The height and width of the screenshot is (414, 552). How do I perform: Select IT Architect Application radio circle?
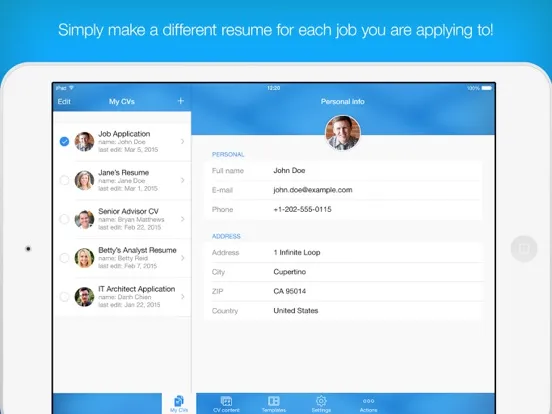[x=64, y=296]
